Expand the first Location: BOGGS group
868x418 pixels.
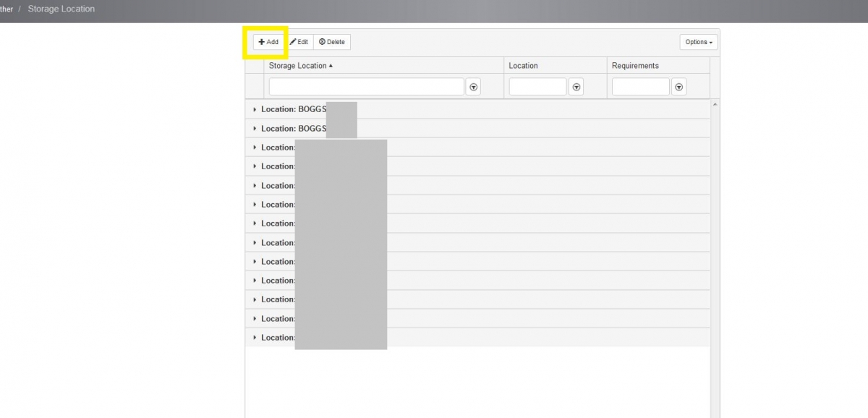[x=255, y=109]
